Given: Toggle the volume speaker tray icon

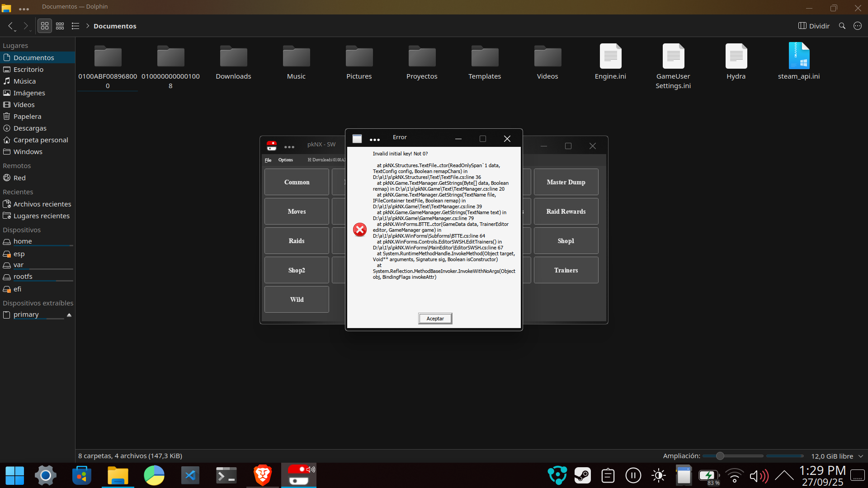Looking at the screenshot, I should (x=759, y=475).
